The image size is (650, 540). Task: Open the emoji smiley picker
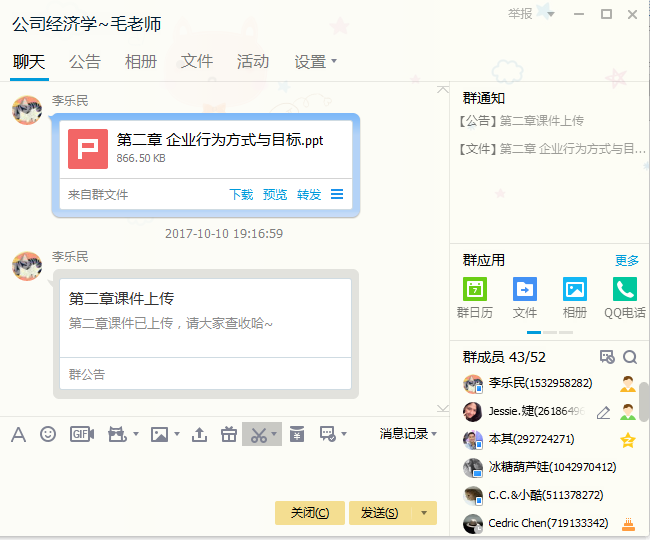tap(48, 434)
